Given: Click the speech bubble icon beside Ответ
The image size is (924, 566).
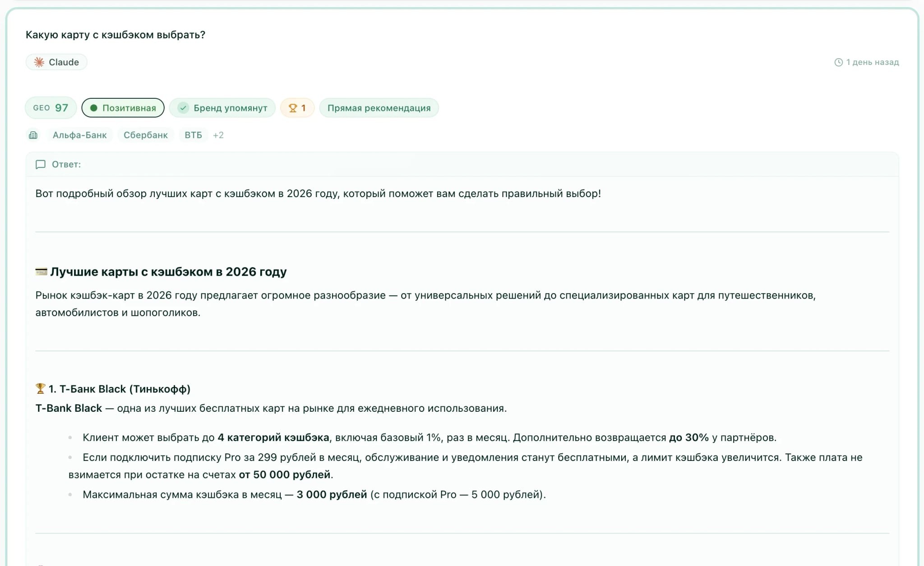Looking at the screenshot, I should point(41,165).
